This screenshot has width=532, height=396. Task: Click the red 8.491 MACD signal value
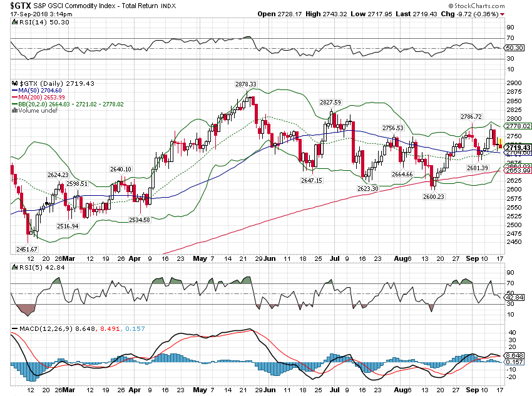point(110,329)
